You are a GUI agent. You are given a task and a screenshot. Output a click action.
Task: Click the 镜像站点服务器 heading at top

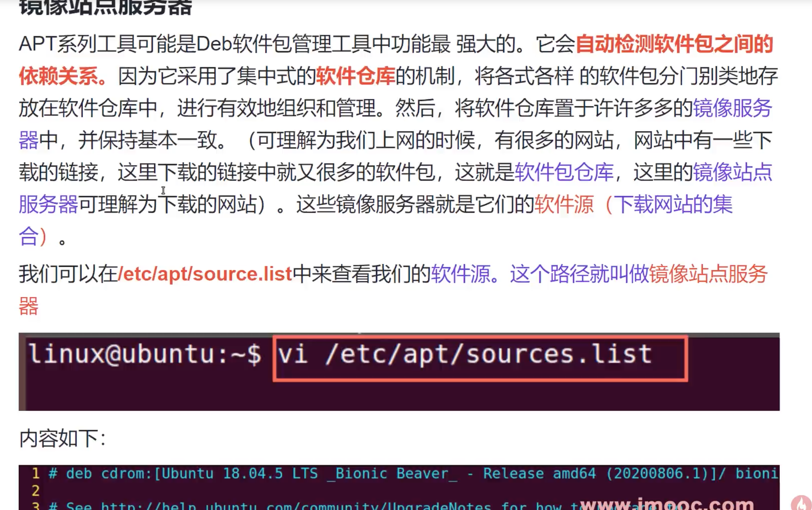tap(105, 8)
